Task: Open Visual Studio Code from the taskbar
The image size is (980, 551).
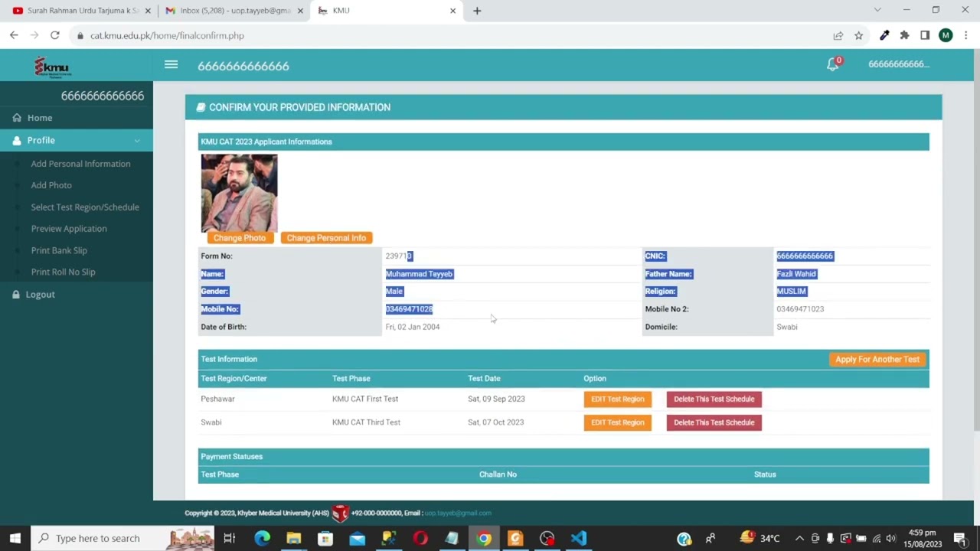Action: click(x=579, y=538)
